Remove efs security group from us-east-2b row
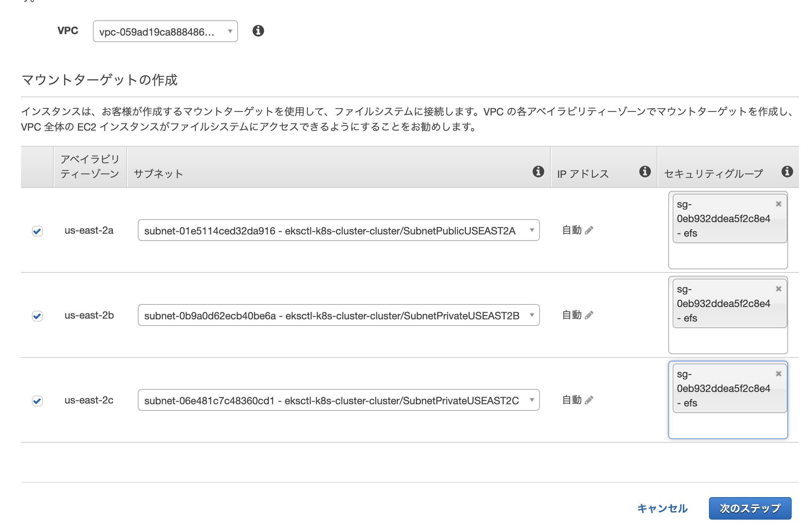Image resolution: width=812 pixels, height=524 pixels. (778, 289)
